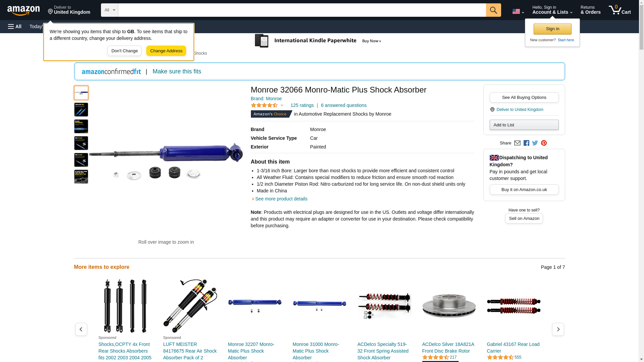Expand the star rating breakdown arrow

point(282,106)
